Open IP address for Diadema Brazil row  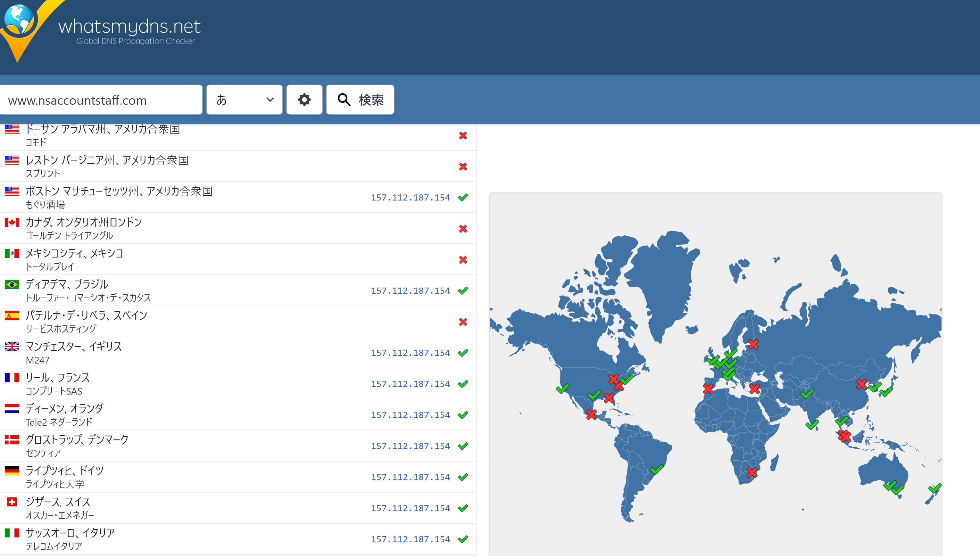click(x=410, y=290)
